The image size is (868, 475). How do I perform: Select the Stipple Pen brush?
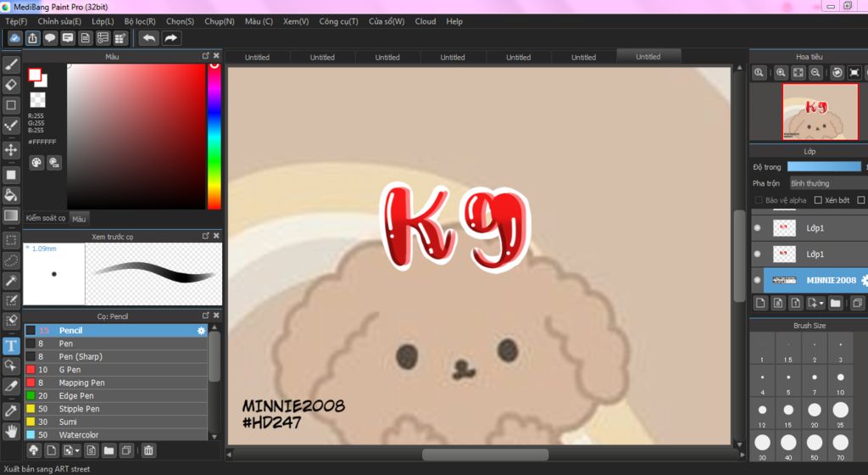116,409
